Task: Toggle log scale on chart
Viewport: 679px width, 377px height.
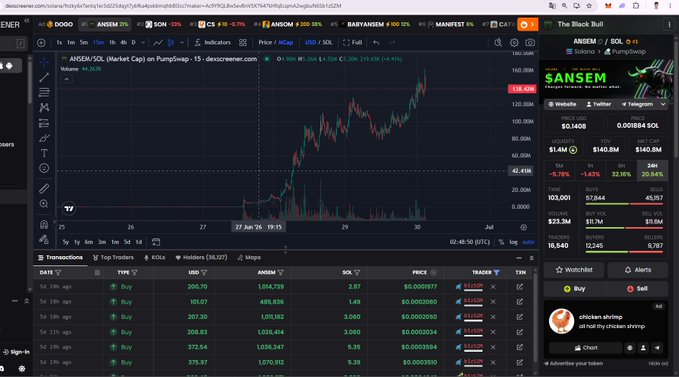Action: pyautogui.click(x=514, y=242)
